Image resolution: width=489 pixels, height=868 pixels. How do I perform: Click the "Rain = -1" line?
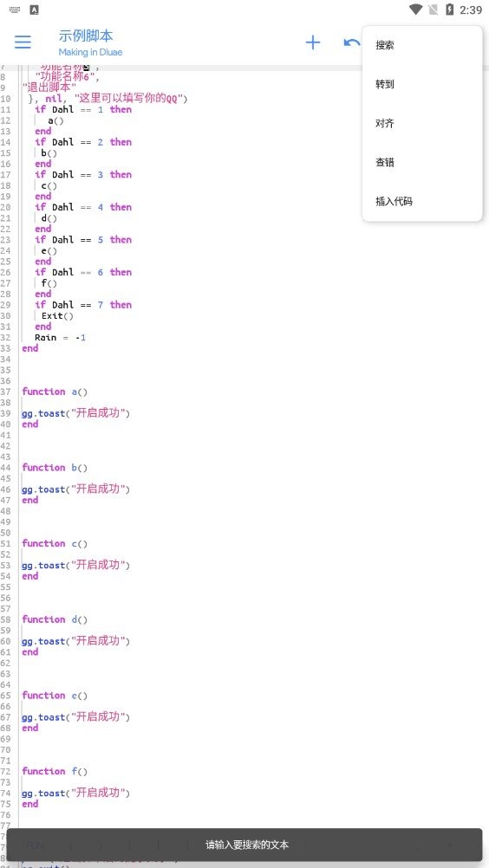point(61,338)
